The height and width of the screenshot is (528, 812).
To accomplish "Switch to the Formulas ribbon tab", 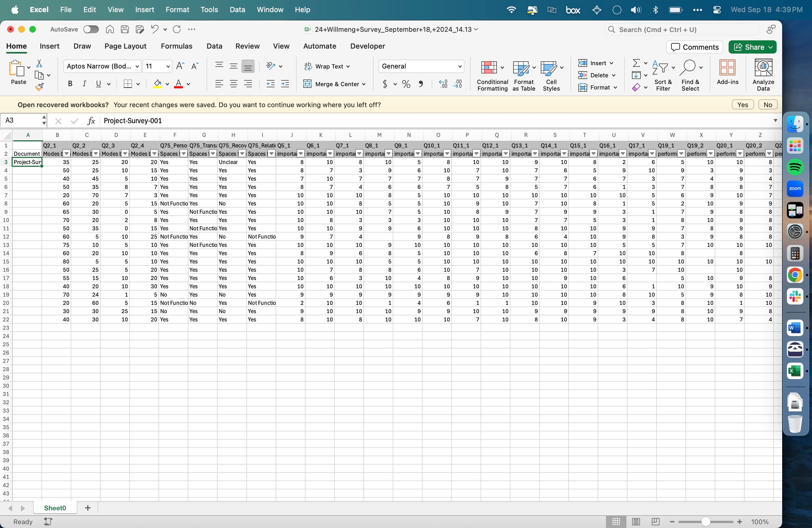I will (176, 46).
